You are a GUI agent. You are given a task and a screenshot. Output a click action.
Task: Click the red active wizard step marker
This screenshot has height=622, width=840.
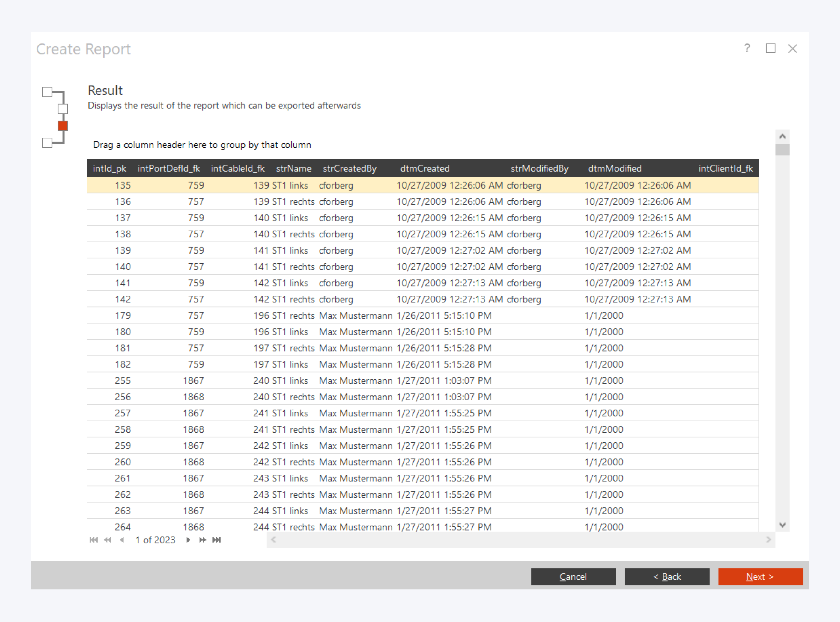click(63, 126)
